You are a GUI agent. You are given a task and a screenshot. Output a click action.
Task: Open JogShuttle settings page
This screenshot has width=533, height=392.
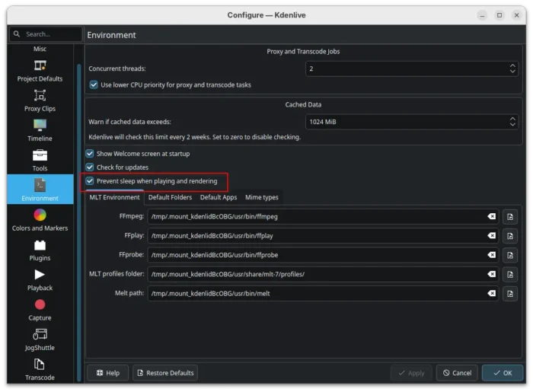pyautogui.click(x=40, y=340)
